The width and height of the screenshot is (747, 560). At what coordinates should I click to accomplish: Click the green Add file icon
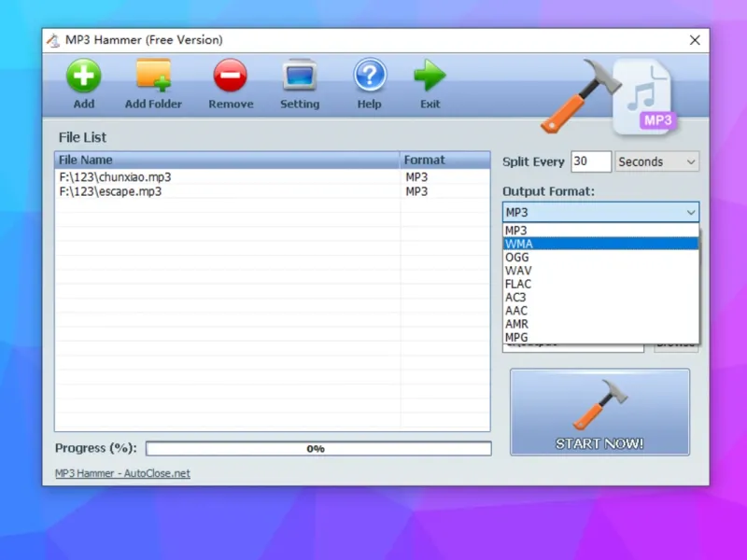[83, 76]
